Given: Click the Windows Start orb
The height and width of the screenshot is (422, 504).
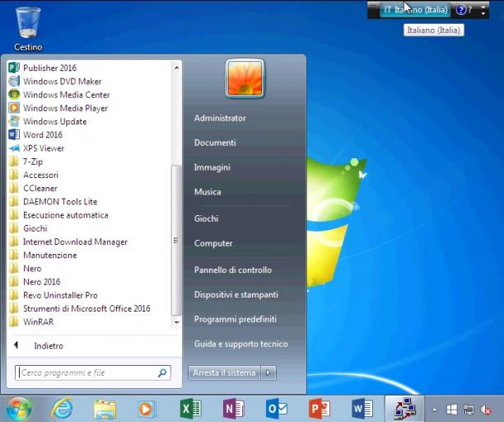Looking at the screenshot, I should point(19,409).
